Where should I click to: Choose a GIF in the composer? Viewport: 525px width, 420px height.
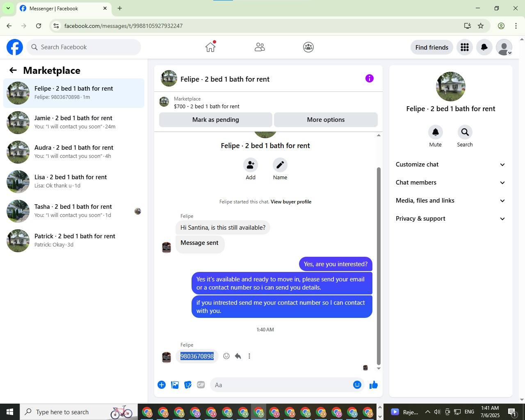[x=201, y=385]
